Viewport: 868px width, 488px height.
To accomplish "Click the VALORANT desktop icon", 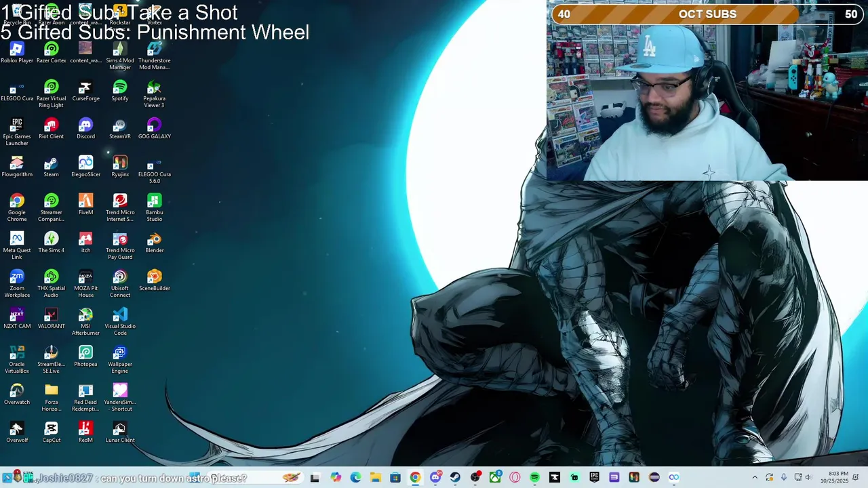I will point(52,319).
